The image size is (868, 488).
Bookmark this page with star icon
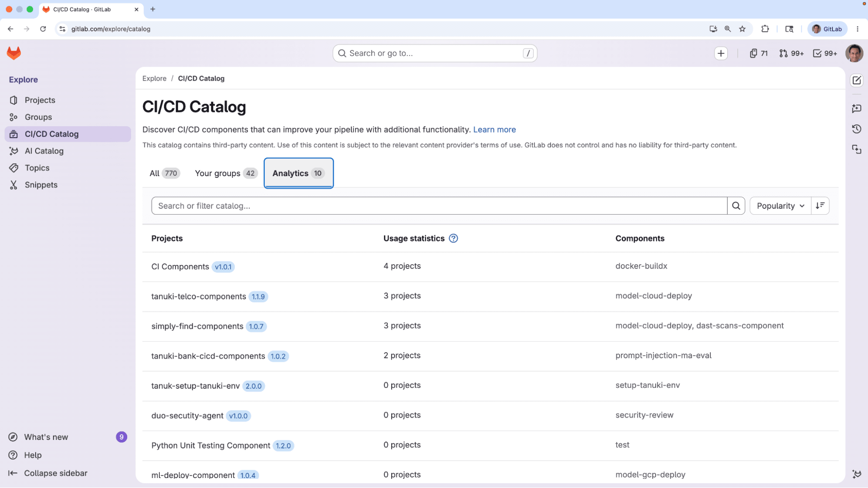coord(743,29)
